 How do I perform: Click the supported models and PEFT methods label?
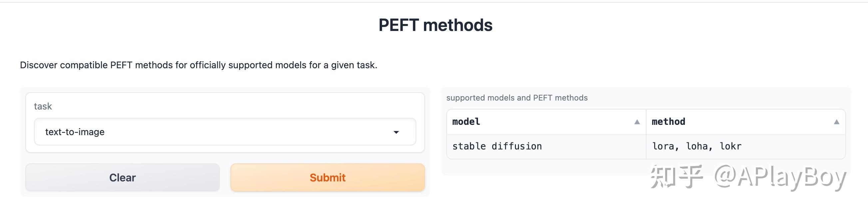517,98
